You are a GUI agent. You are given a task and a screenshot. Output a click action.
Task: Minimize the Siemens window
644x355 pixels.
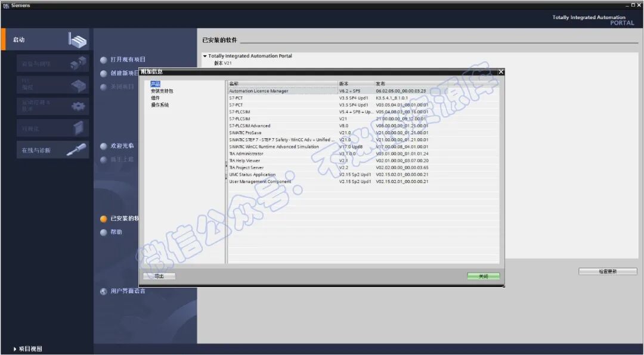pyautogui.click(x=627, y=5)
